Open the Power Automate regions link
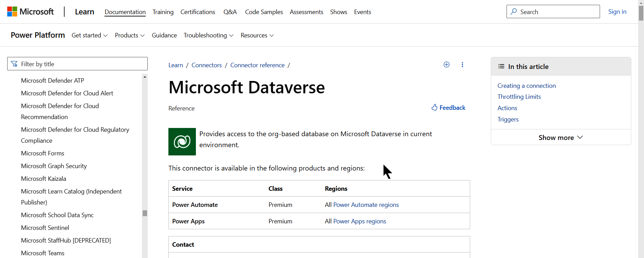Image resolution: width=644 pixels, height=258 pixels. pyautogui.click(x=366, y=205)
